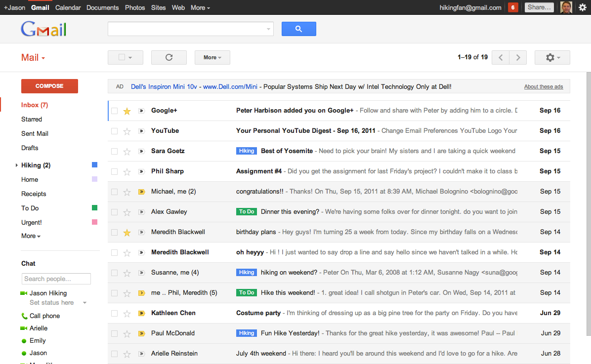
Task: Click the Share... button
Action: click(539, 7)
